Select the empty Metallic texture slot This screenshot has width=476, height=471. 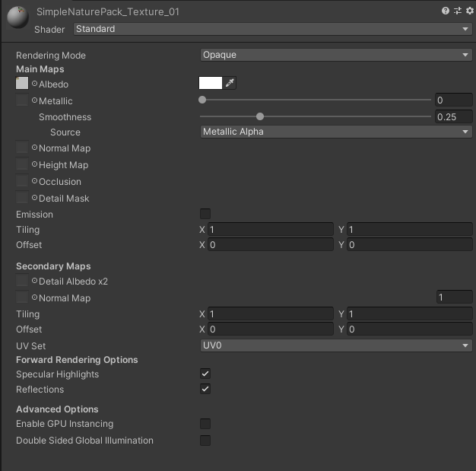tap(22, 100)
